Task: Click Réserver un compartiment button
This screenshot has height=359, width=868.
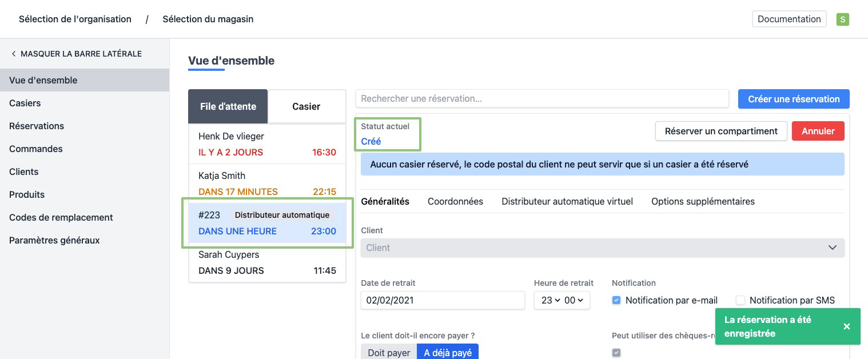Action: click(x=720, y=131)
